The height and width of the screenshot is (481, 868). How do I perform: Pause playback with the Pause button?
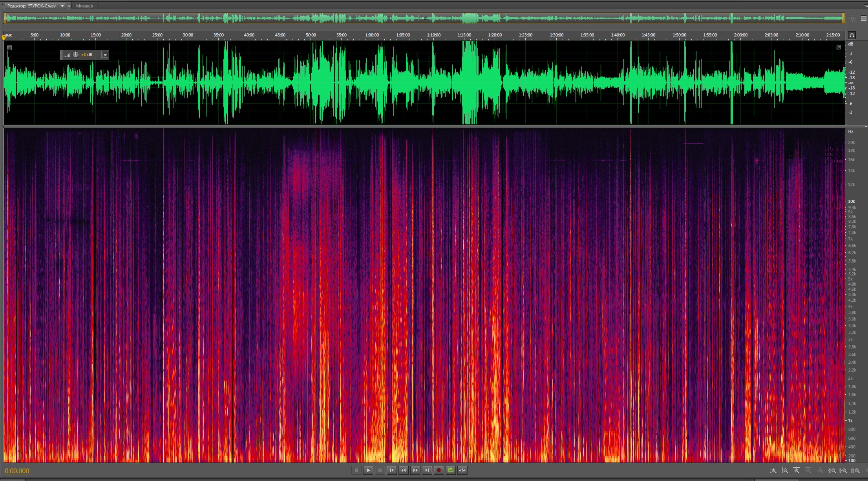point(380,470)
